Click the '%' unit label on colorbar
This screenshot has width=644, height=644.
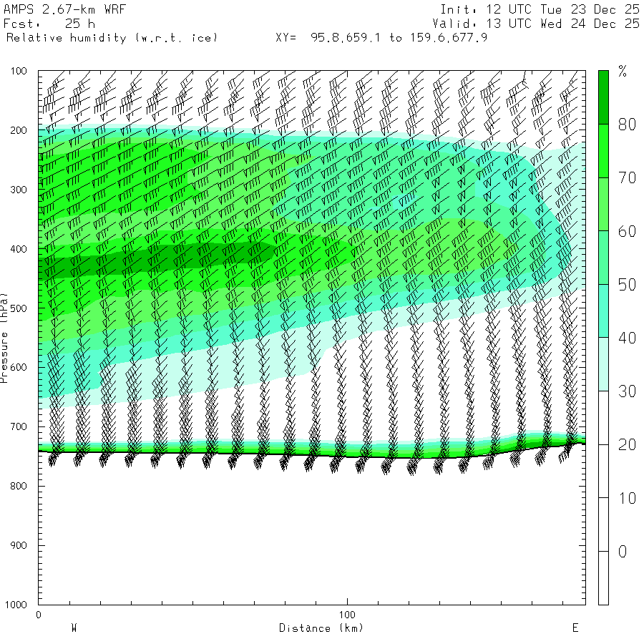pos(623,72)
